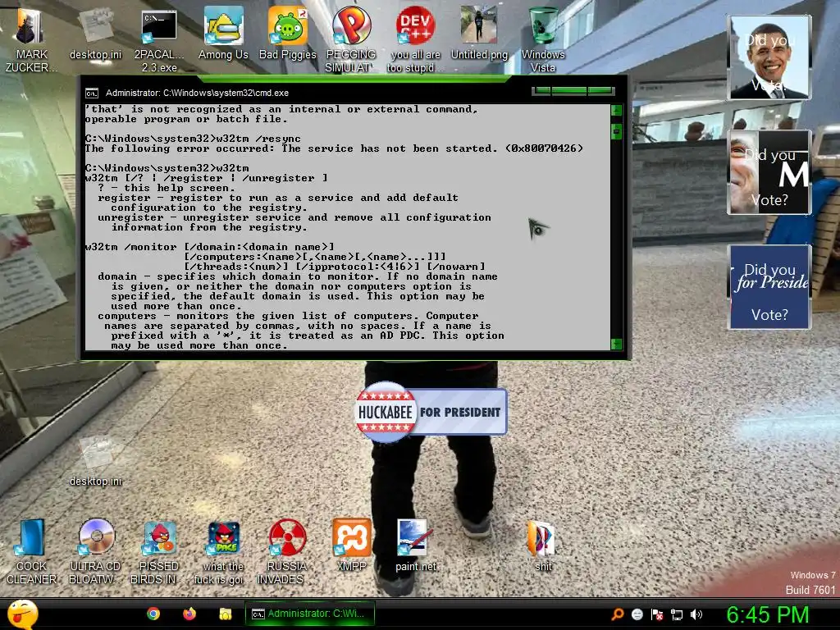Select the RUSSIA INVADES radiation icon
The image size is (840, 630).
click(x=288, y=552)
